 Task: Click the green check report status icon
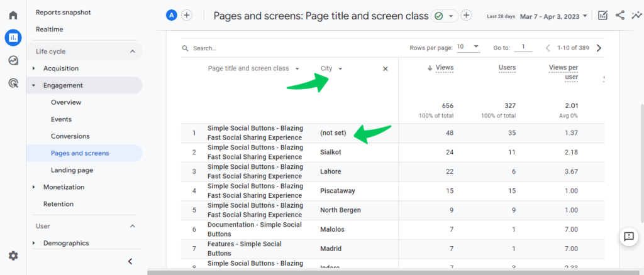pyautogui.click(x=438, y=16)
